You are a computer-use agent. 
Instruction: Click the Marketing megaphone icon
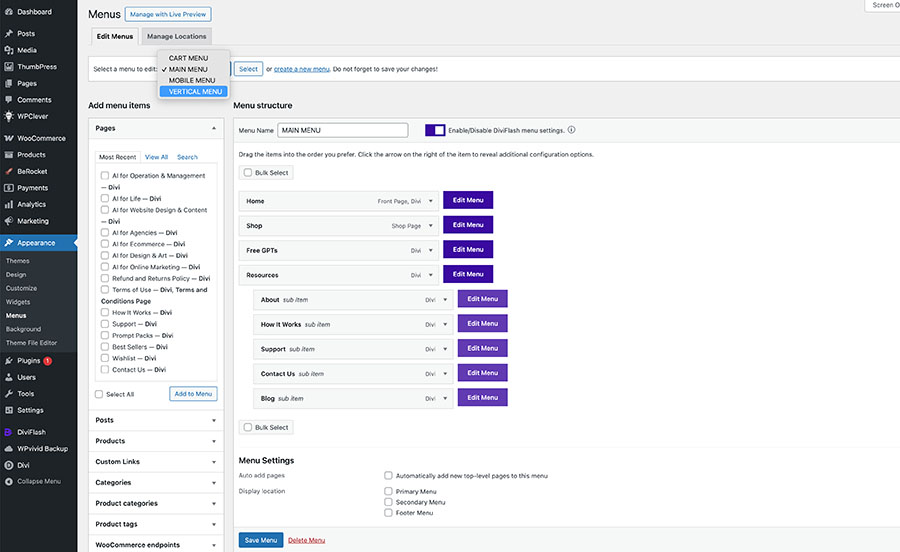9,221
